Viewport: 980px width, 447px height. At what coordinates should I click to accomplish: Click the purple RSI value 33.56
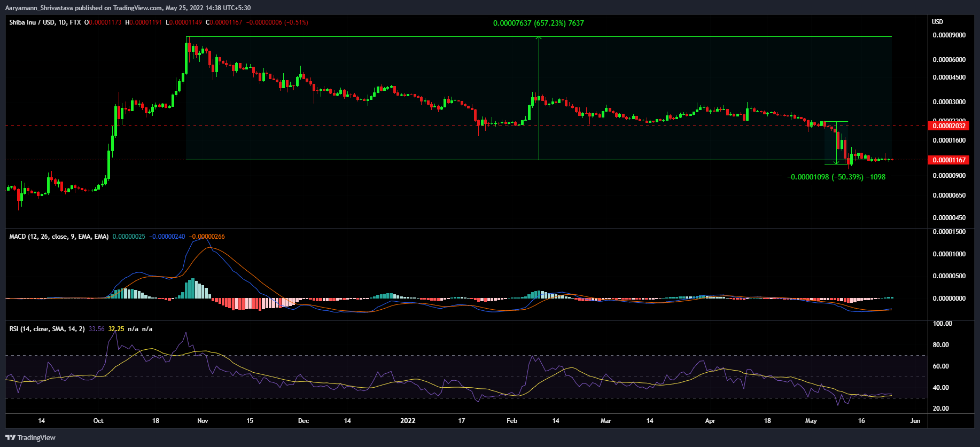click(x=97, y=329)
